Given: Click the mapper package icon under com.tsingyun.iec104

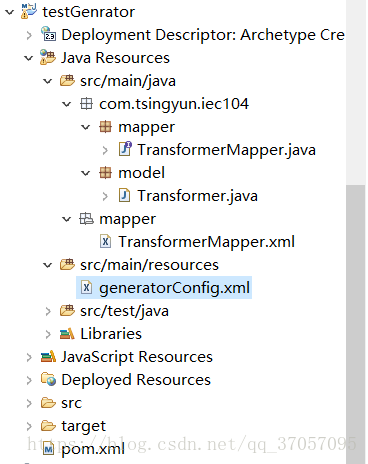Looking at the screenshot, I should pos(105,127).
